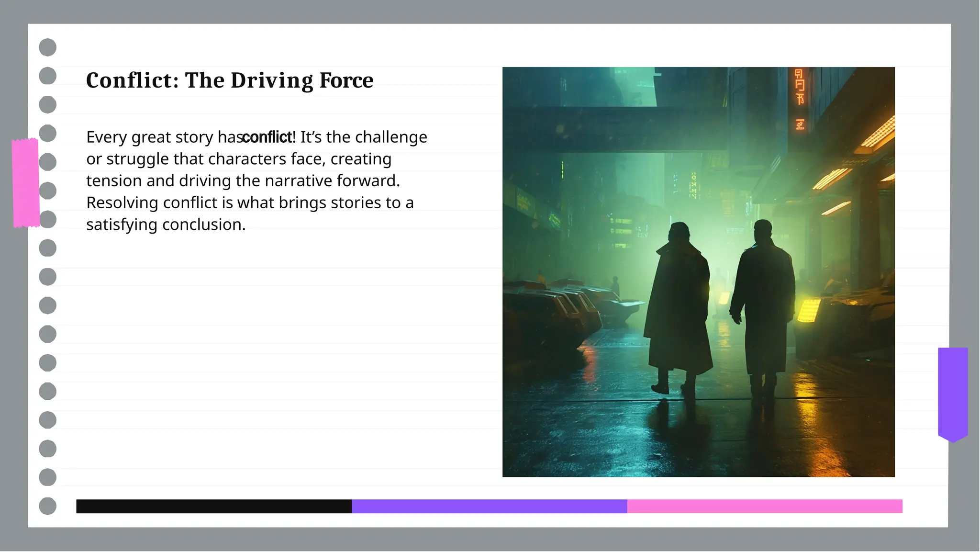
Task: Select the black segment of the bottom bar
Action: point(214,506)
